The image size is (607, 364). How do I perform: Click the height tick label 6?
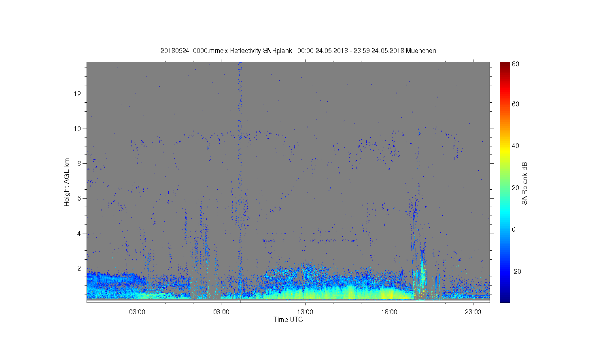pos(79,198)
